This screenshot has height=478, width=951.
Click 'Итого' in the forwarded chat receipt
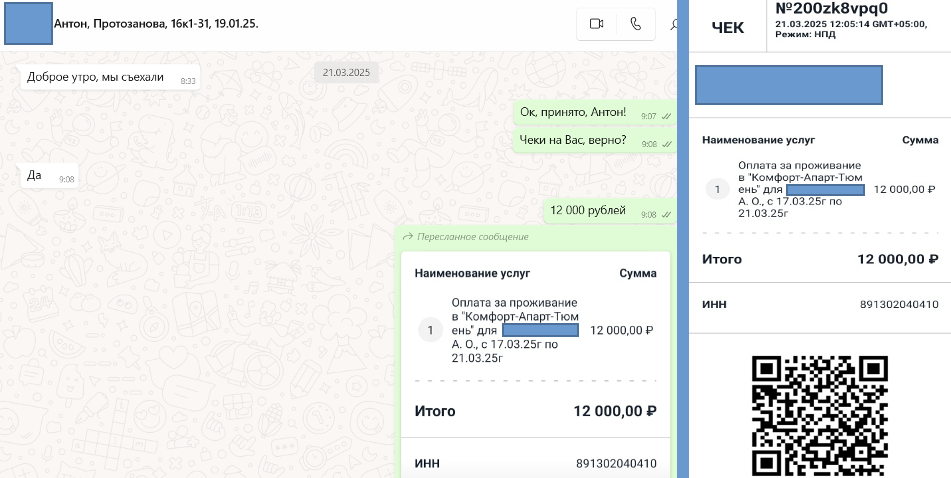click(x=435, y=411)
